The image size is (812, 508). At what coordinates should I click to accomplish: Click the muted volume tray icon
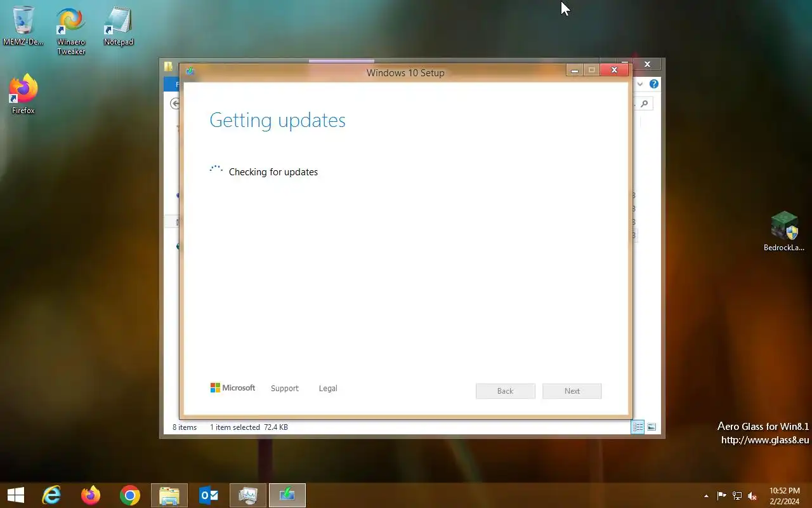coord(752,496)
